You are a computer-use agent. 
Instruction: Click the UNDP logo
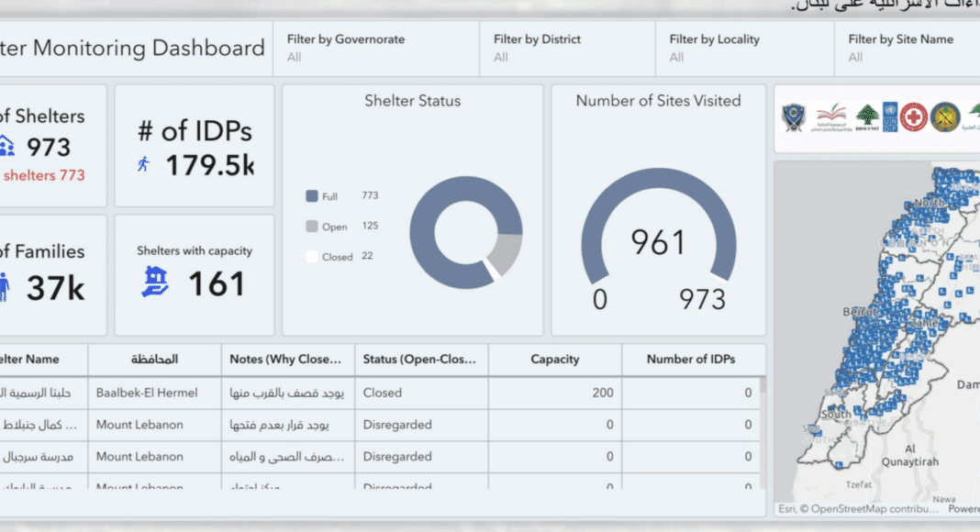889,116
